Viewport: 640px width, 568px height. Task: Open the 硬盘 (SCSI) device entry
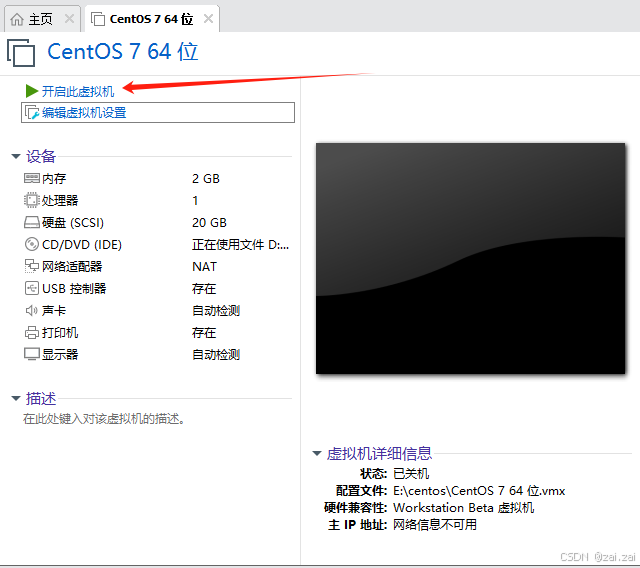pyautogui.click(x=73, y=222)
